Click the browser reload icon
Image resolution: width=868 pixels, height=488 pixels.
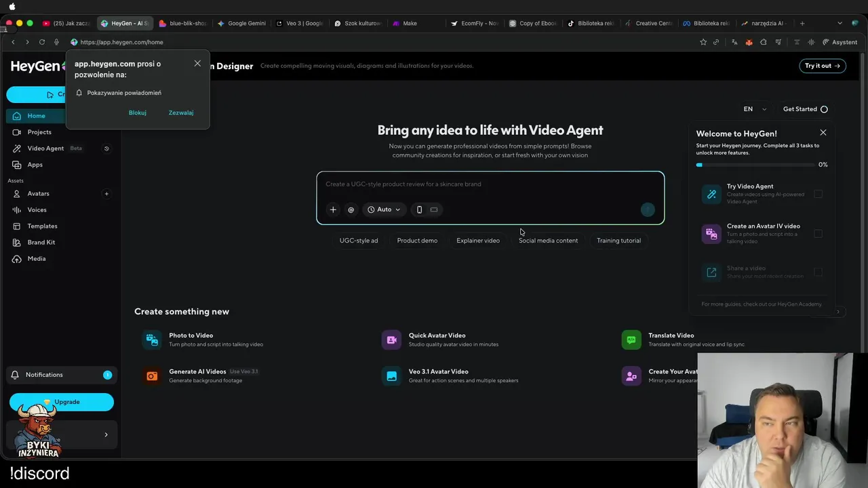pyautogui.click(x=42, y=42)
